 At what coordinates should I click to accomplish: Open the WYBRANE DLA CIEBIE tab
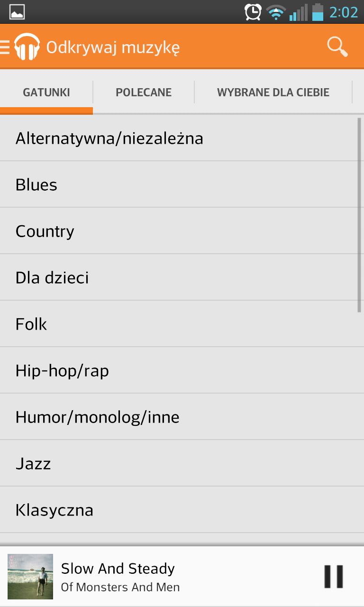[273, 92]
